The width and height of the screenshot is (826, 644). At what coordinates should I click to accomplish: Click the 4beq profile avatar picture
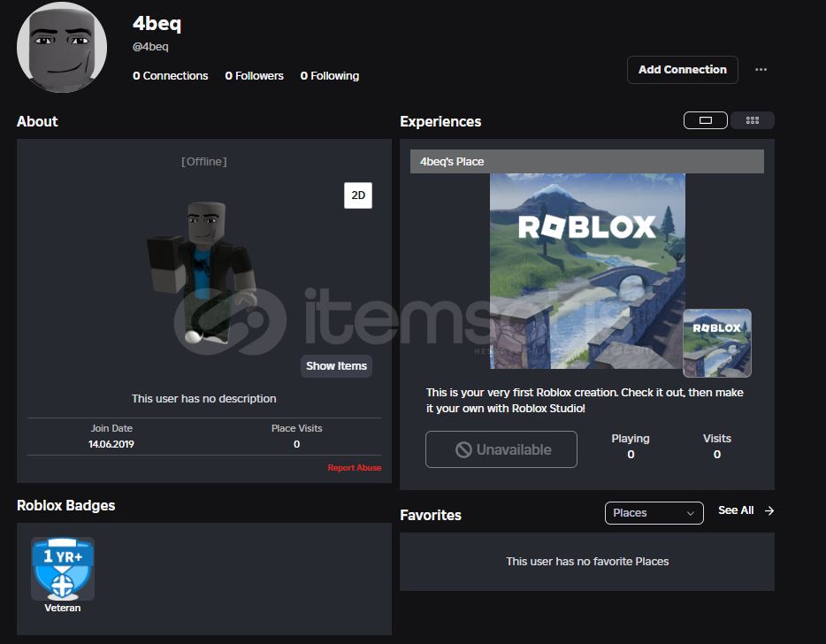click(62, 48)
